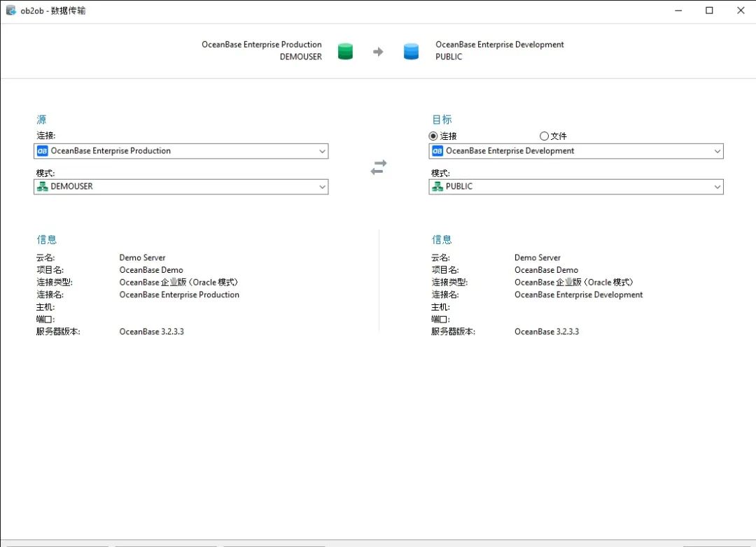Viewport: 756px width, 547px height.
Task: Click the source 主机 label
Action: (x=45, y=307)
